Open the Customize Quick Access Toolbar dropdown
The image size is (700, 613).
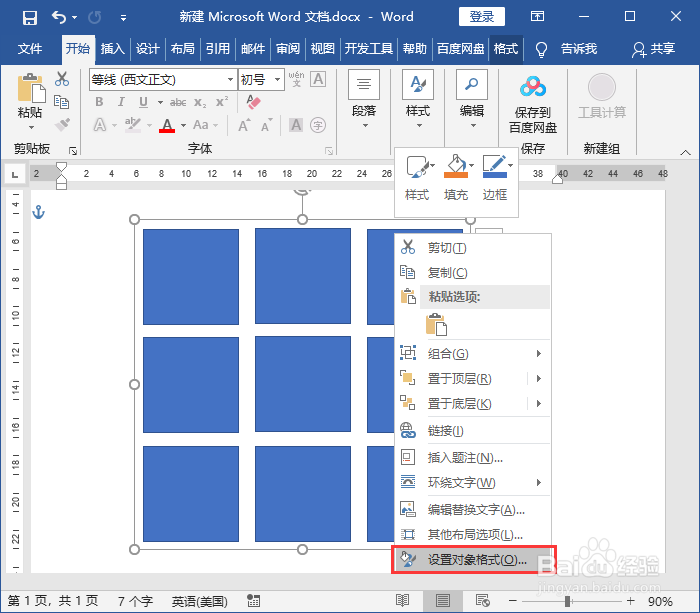tap(123, 18)
